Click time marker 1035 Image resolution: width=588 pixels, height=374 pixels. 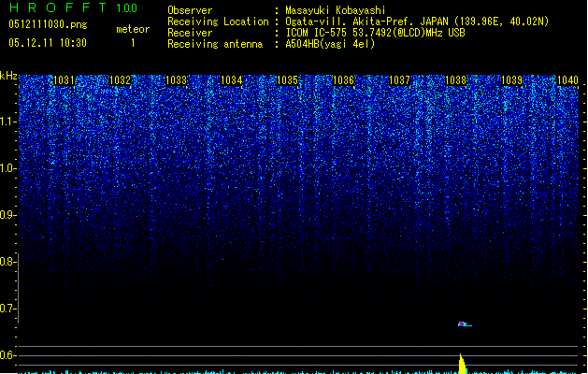click(x=287, y=80)
